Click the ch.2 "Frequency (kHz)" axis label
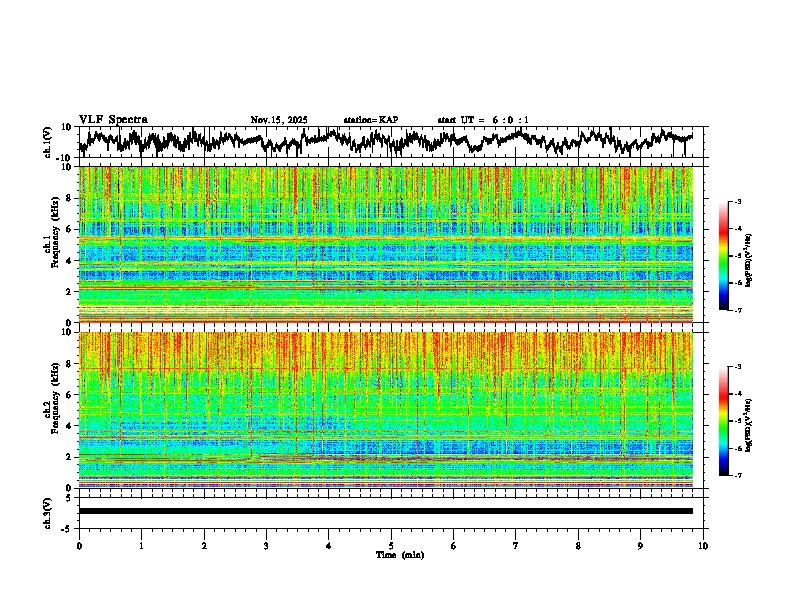 tap(55, 398)
